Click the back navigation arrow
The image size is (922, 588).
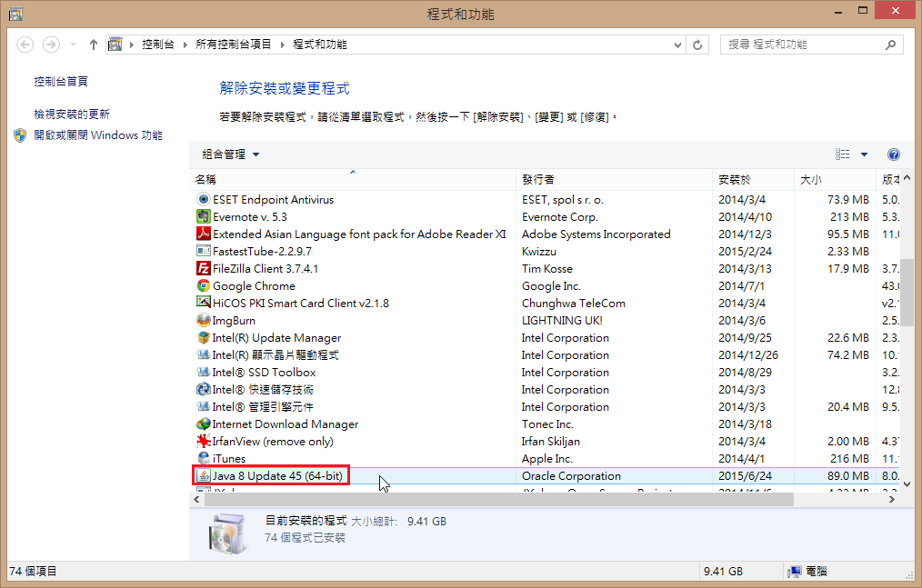(x=25, y=45)
